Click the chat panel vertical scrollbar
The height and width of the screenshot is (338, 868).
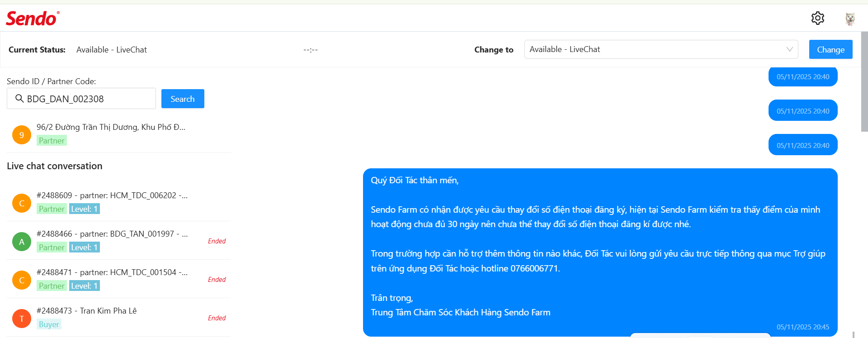[x=864, y=81]
